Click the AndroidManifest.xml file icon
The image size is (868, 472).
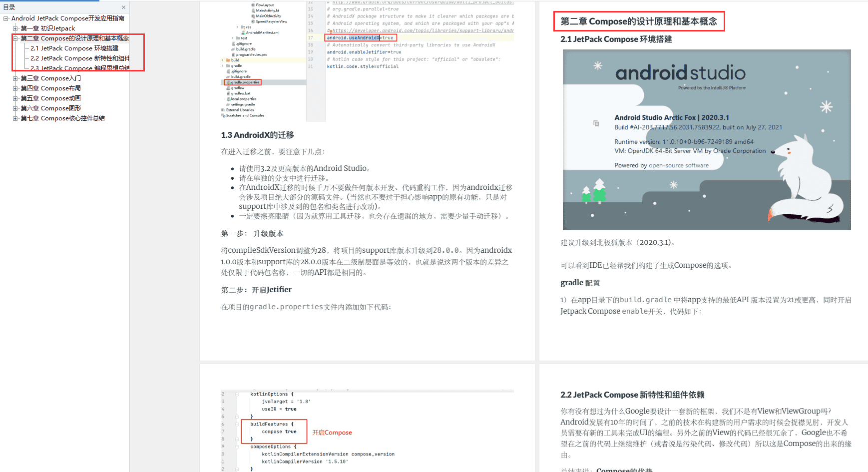[243, 32]
